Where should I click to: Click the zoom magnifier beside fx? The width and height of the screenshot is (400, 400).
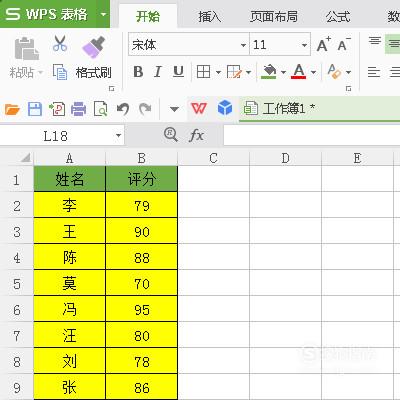coord(171,135)
